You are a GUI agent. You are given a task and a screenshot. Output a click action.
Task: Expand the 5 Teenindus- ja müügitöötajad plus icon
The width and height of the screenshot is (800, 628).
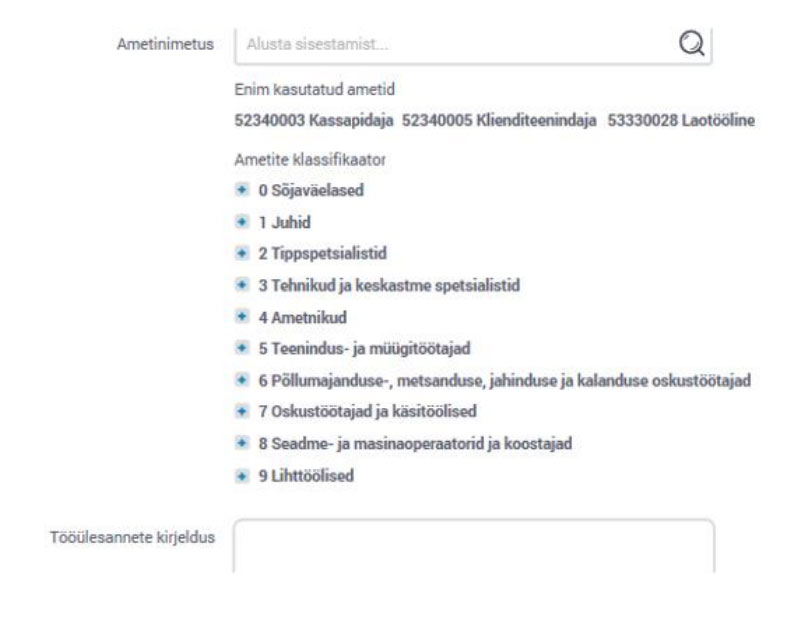pyautogui.click(x=242, y=348)
